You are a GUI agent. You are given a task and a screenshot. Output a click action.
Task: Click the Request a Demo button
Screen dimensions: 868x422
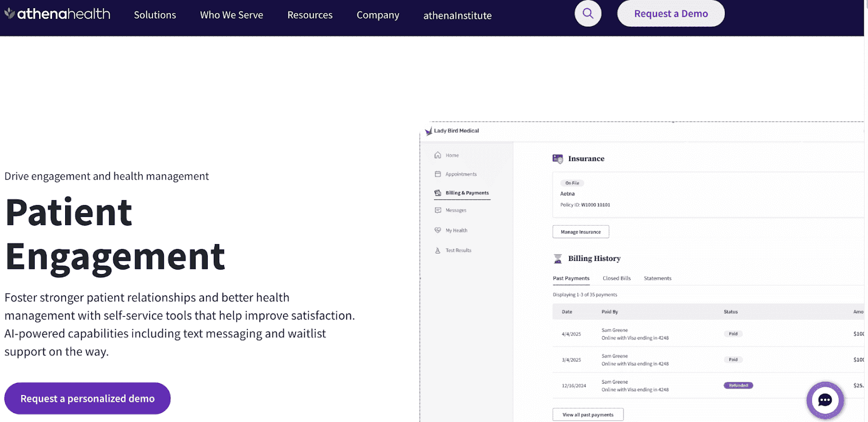671,14
